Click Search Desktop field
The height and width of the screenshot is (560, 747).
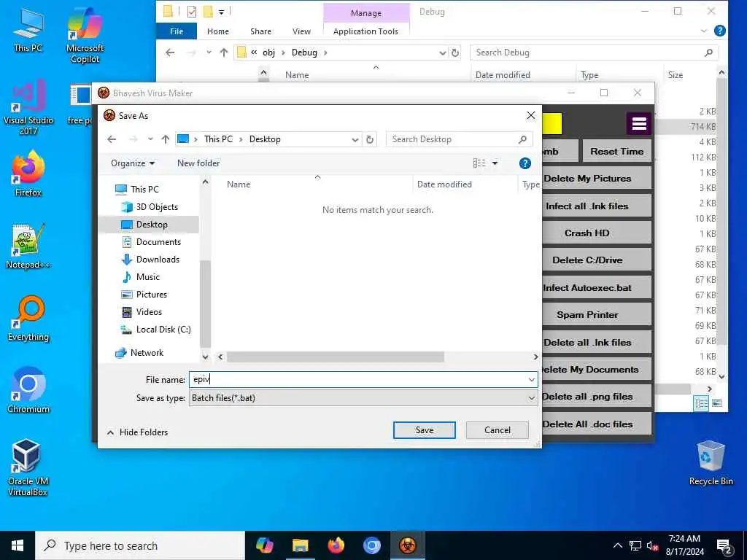coord(459,139)
